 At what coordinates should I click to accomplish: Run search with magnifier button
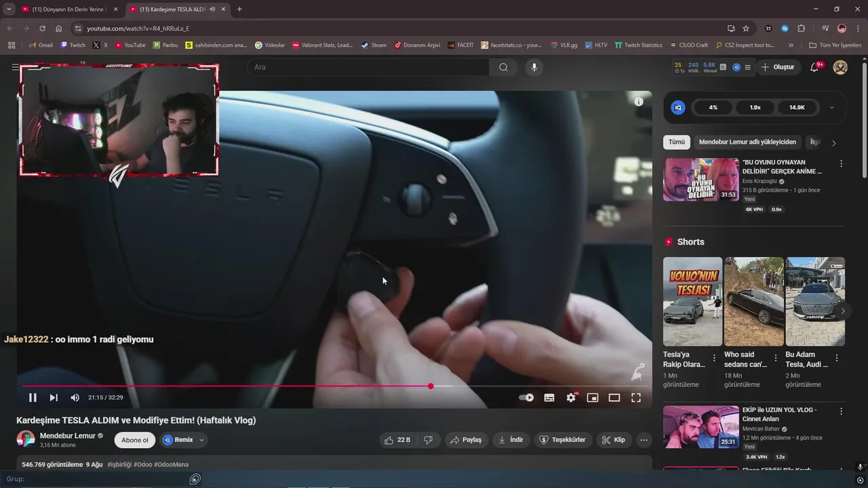(x=503, y=67)
